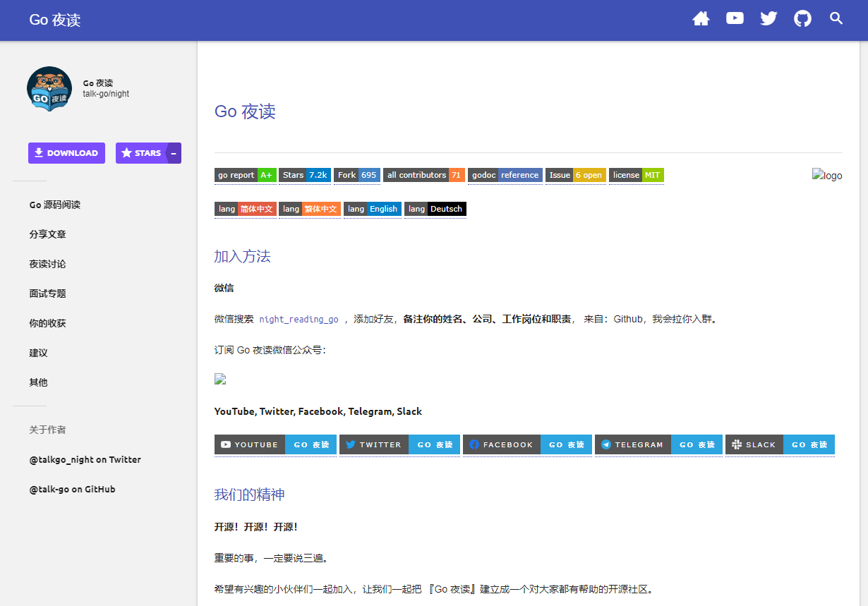Open 建议 in sidebar
868x606 pixels.
38,353
